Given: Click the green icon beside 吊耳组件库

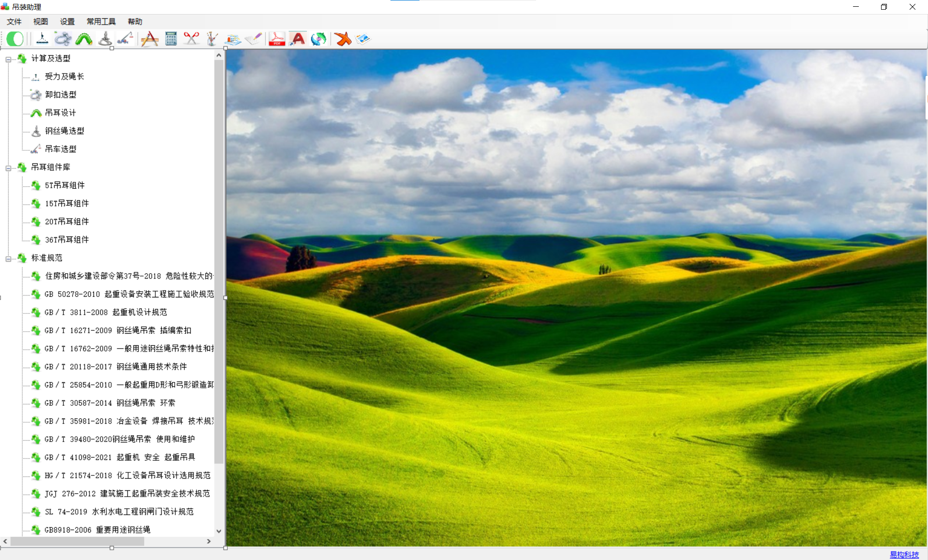Looking at the screenshot, I should [x=22, y=167].
